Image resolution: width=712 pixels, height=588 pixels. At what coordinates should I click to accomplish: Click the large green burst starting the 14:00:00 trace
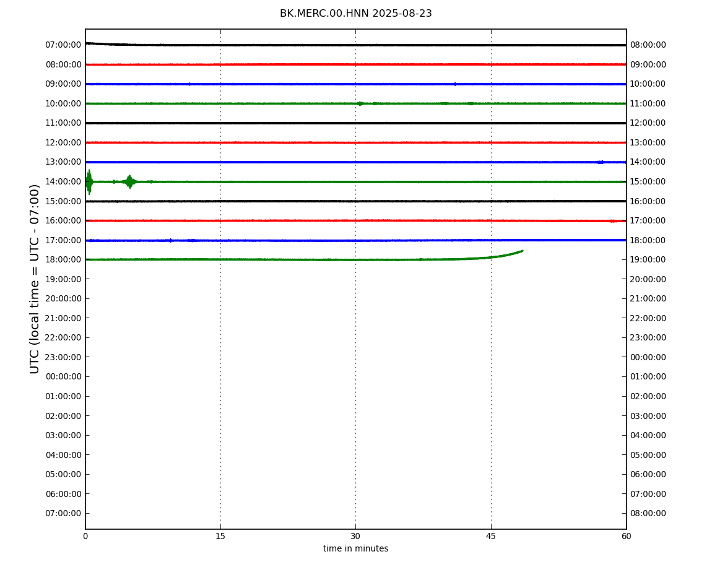tap(89, 182)
